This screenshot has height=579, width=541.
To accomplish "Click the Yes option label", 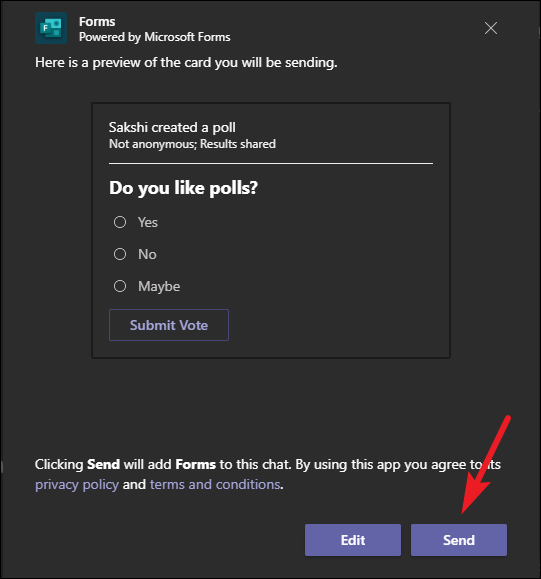I will click(x=148, y=222).
